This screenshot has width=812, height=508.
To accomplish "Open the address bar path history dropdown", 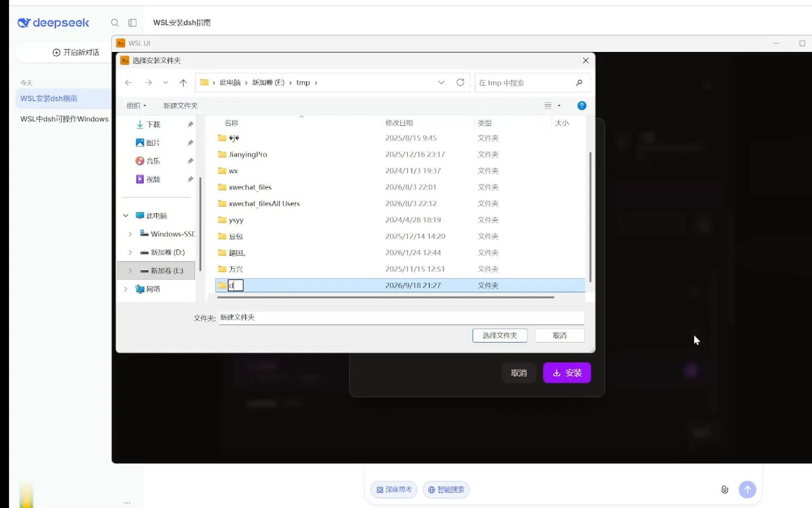I will pos(441,82).
